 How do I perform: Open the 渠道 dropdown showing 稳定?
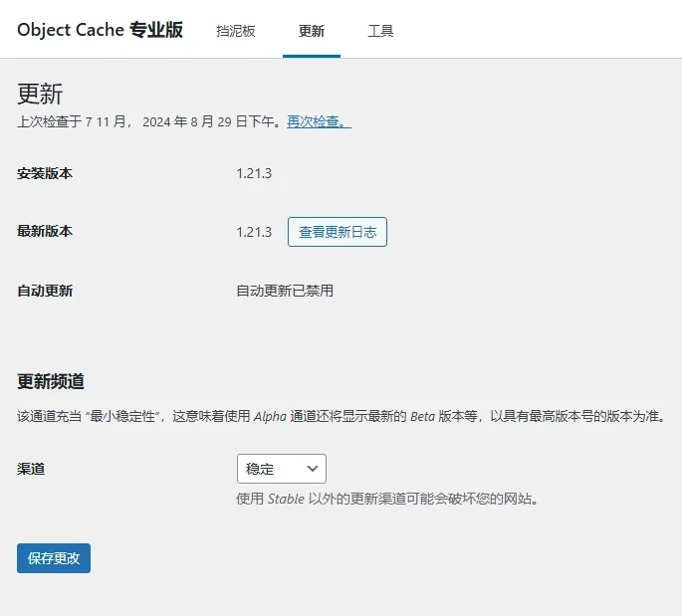[281, 469]
